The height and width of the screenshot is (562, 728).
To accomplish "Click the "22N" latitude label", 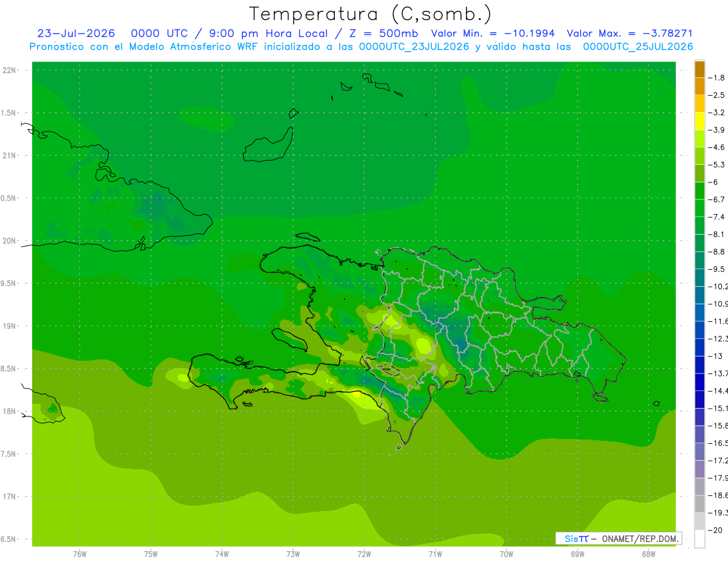I will click(10, 70).
